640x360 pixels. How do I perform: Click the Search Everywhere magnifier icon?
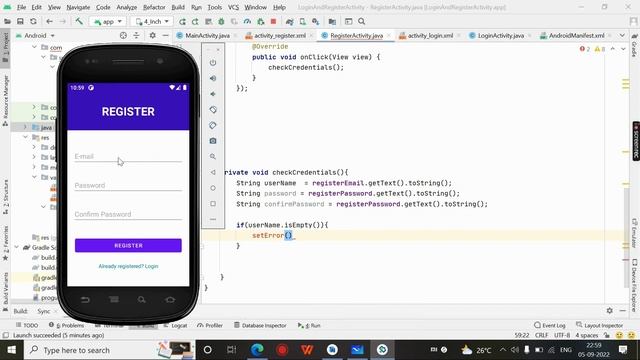(362, 22)
